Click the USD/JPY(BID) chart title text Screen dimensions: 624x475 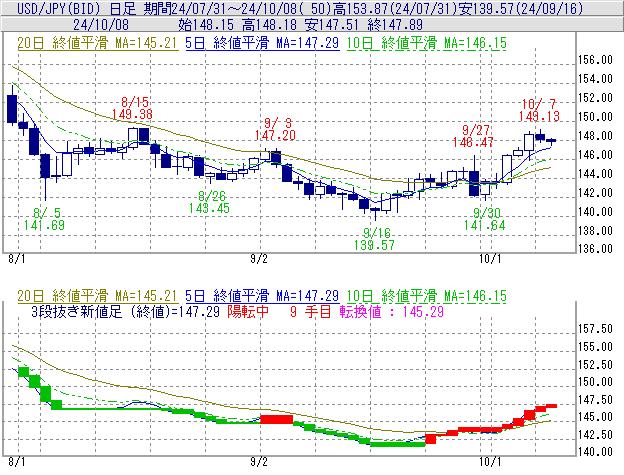pyautogui.click(x=59, y=8)
